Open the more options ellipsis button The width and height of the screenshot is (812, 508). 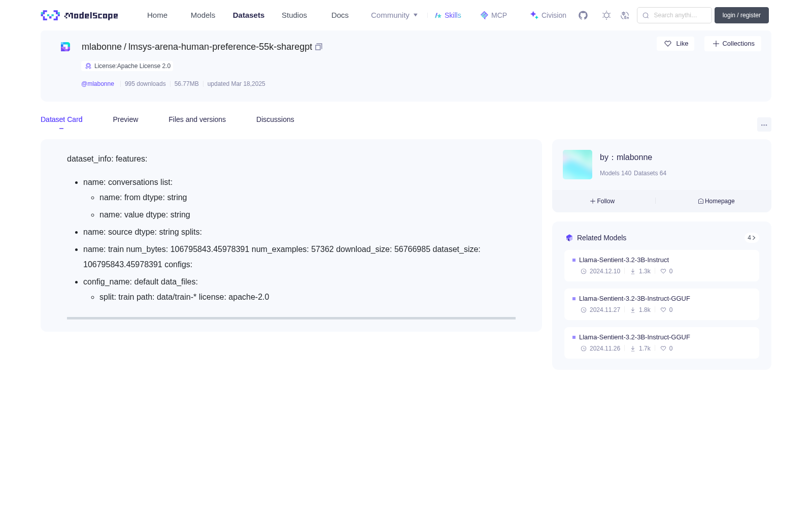[x=764, y=124]
